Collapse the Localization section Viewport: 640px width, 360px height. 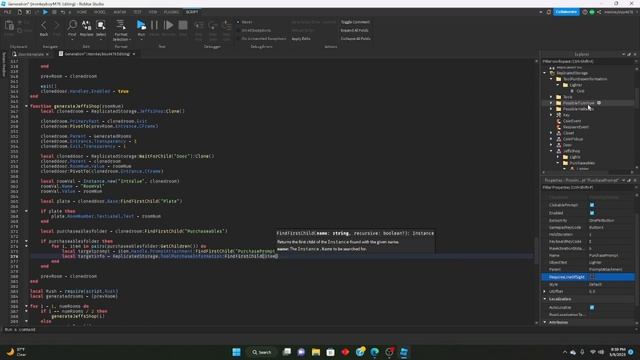point(545,299)
